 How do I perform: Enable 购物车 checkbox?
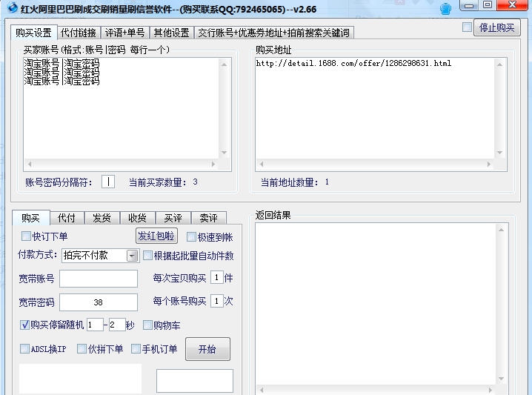click(x=147, y=325)
